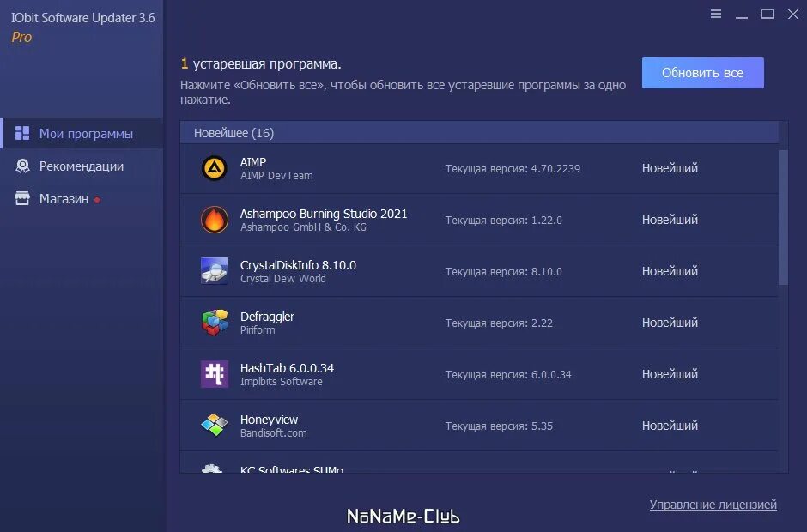
Task: Click Новейший status in AIMP row
Action: (x=670, y=168)
